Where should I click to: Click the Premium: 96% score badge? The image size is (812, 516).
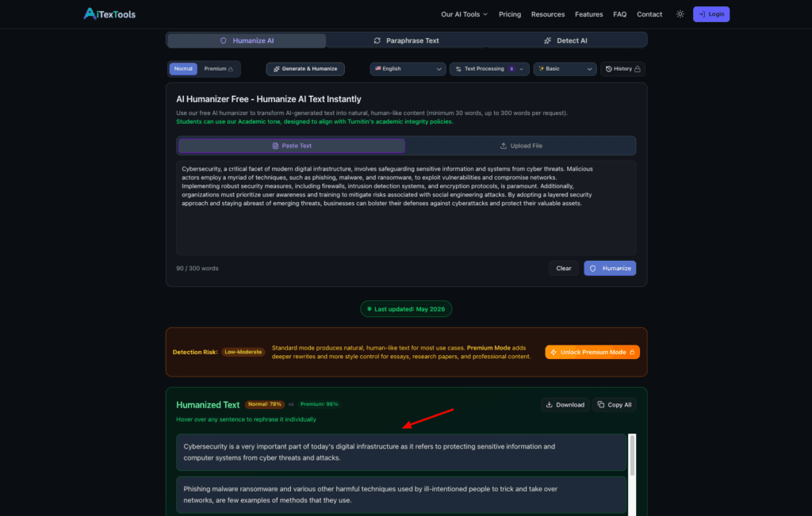pos(319,404)
